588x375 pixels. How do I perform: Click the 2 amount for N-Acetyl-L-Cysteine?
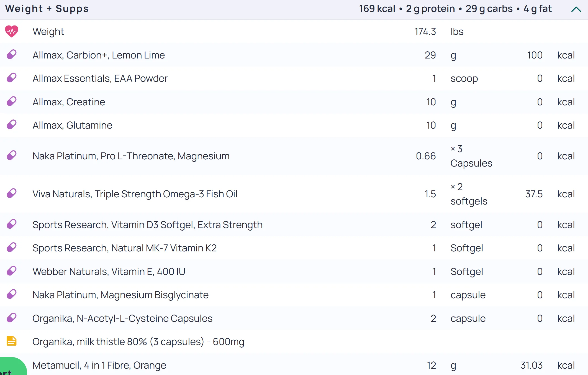click(x=433, y=318)
